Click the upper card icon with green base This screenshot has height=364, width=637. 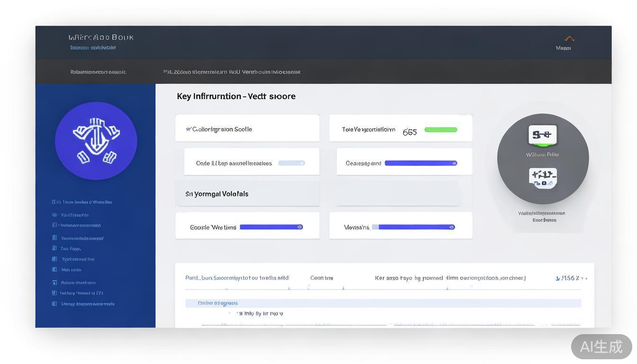(x=543, y=135)
